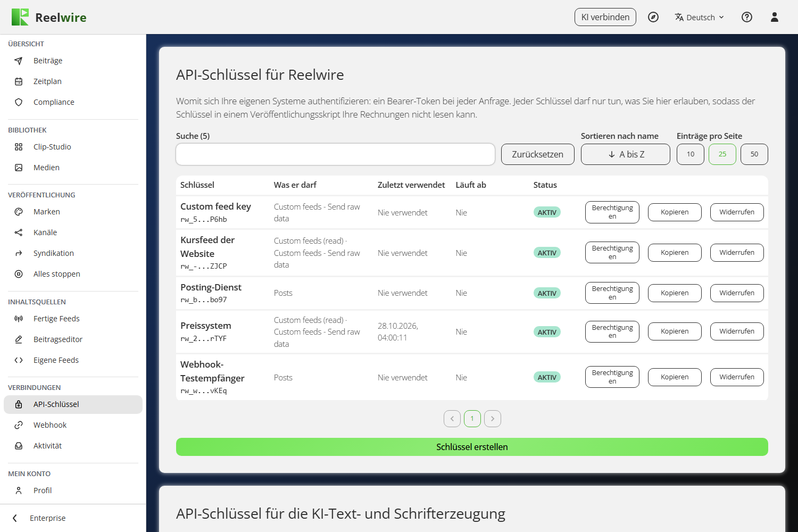Screen dimensions: 798x532
Task: Collapse the sidebar via Enterprise chevron
Action: pyautogui.click(x=15, y=518)
